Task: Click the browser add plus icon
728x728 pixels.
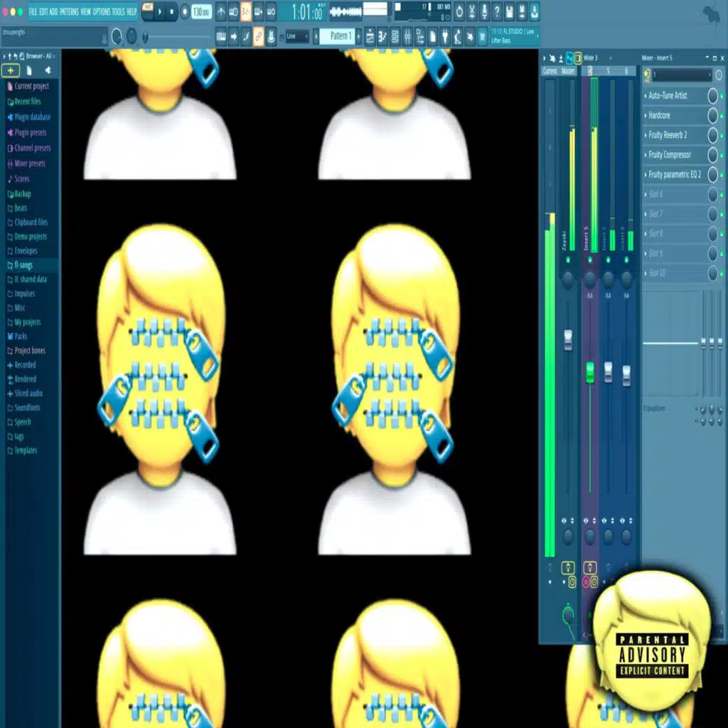Action: coord(11,70)
